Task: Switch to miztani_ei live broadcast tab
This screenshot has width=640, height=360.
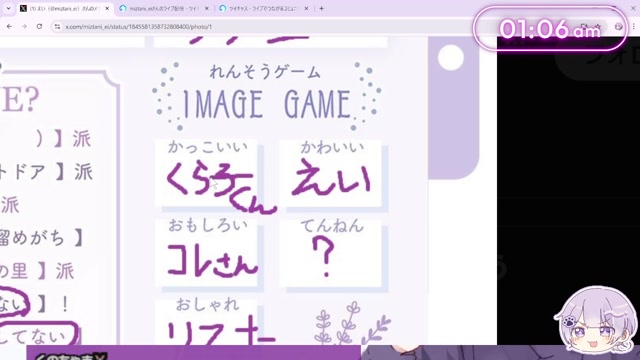Action: 163,8
